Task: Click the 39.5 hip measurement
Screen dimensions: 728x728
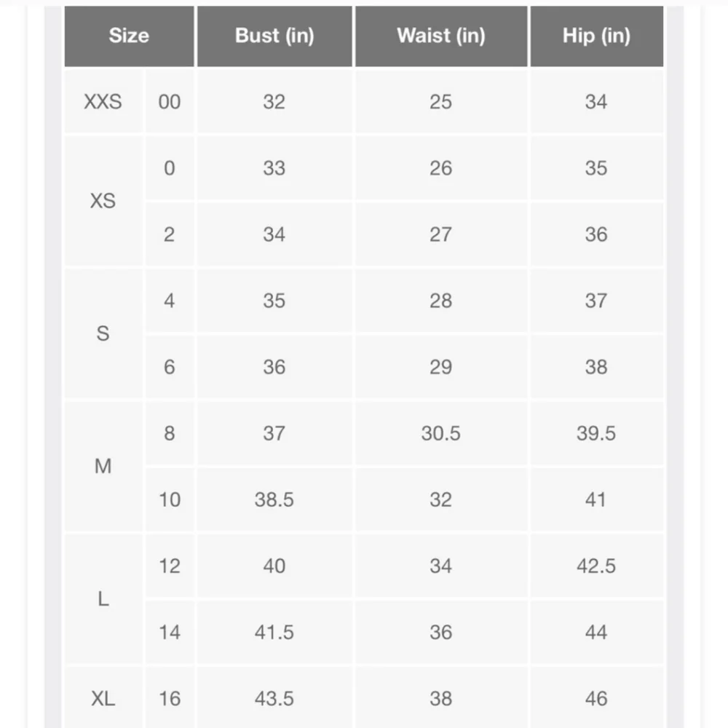Action: [596, 433]
